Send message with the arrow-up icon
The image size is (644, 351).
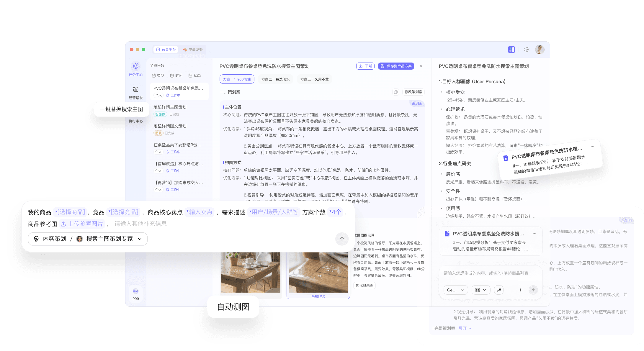[x=533, y=290]
